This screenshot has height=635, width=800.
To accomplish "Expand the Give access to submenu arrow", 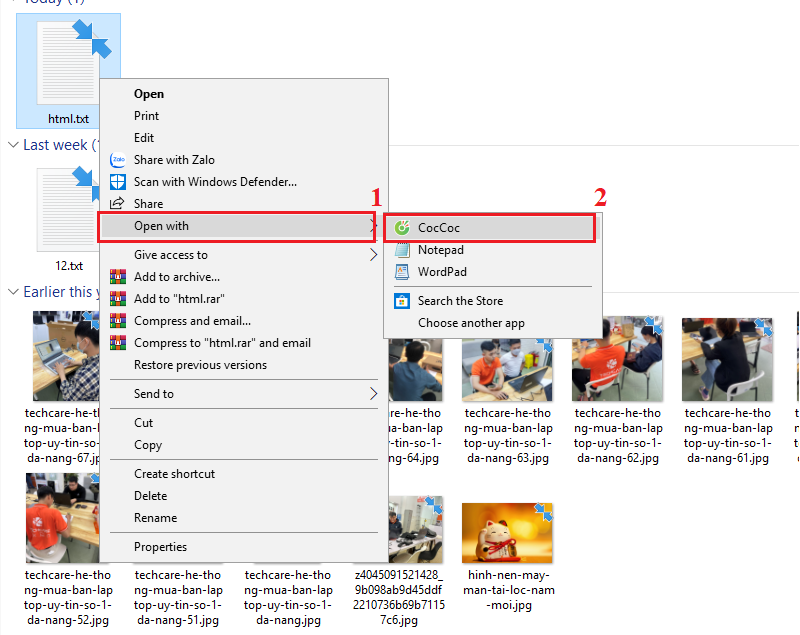I will point(374,255).
